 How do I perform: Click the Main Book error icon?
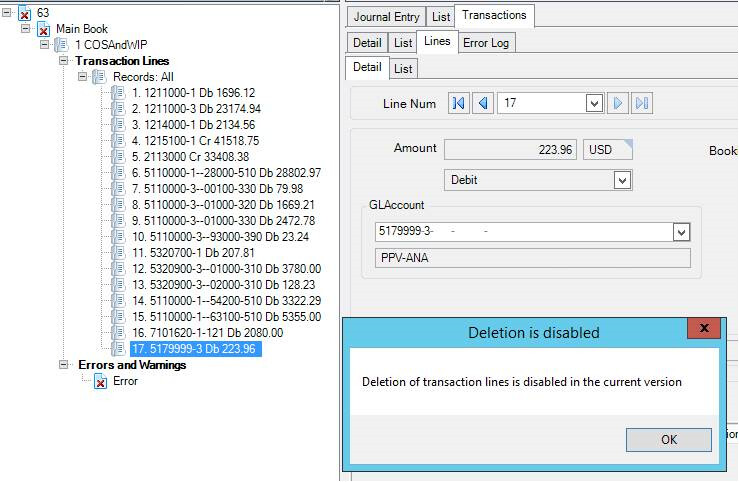43,29
